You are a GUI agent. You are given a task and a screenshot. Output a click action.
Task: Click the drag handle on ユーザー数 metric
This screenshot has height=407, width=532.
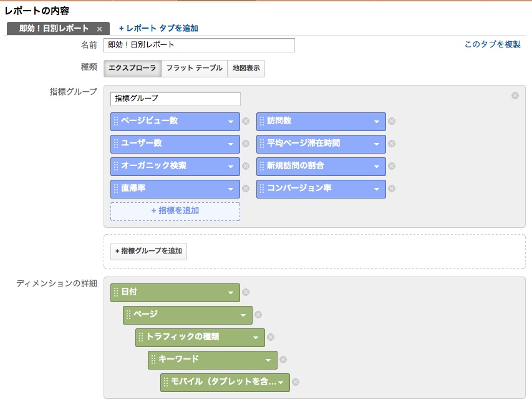tap(116, 144)
